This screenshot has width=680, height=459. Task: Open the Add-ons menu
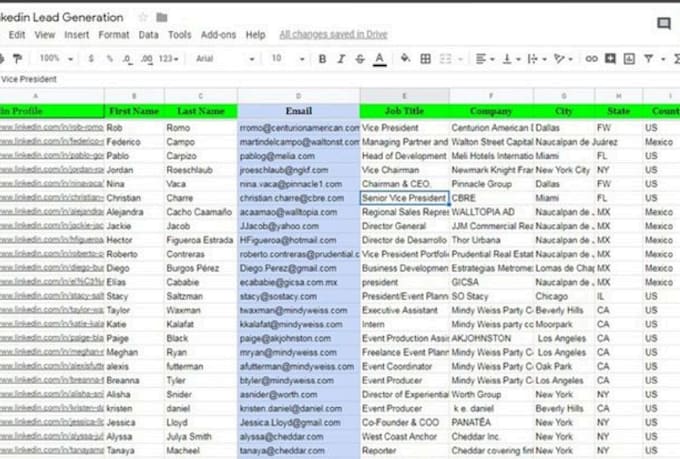218,35
